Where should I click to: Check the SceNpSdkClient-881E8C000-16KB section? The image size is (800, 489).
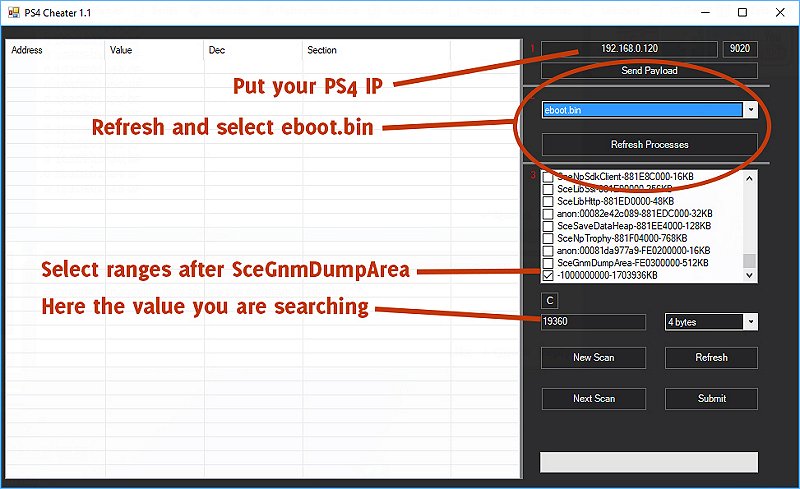coord(548,177)
